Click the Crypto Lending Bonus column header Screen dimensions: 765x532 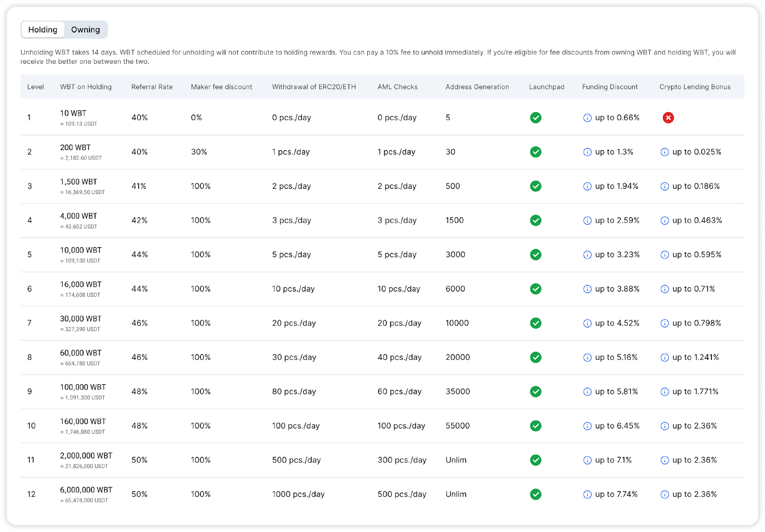[695, 87]
